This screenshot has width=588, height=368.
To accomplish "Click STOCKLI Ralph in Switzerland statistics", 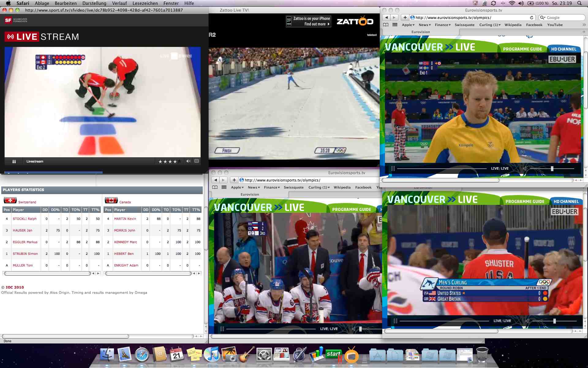I will tap(24, 219).
